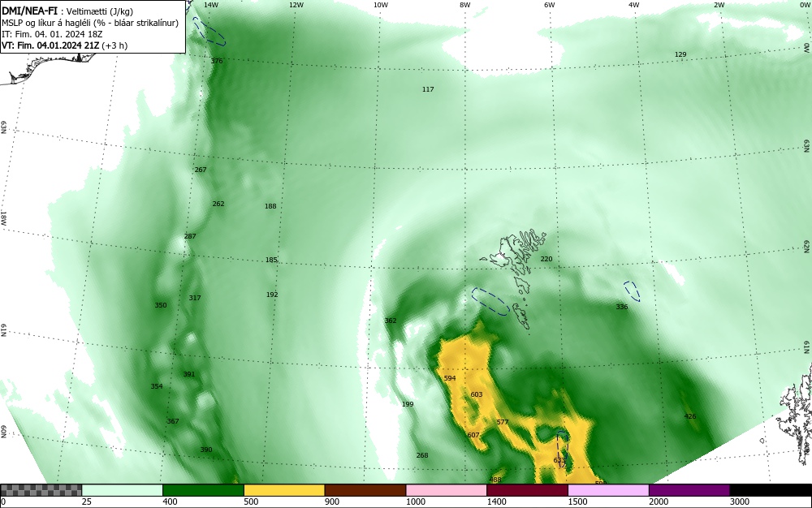The width and height of the screenshot is (812, 508).
Task: Click the legend tick label '3000'
Action: coord(740,502)
